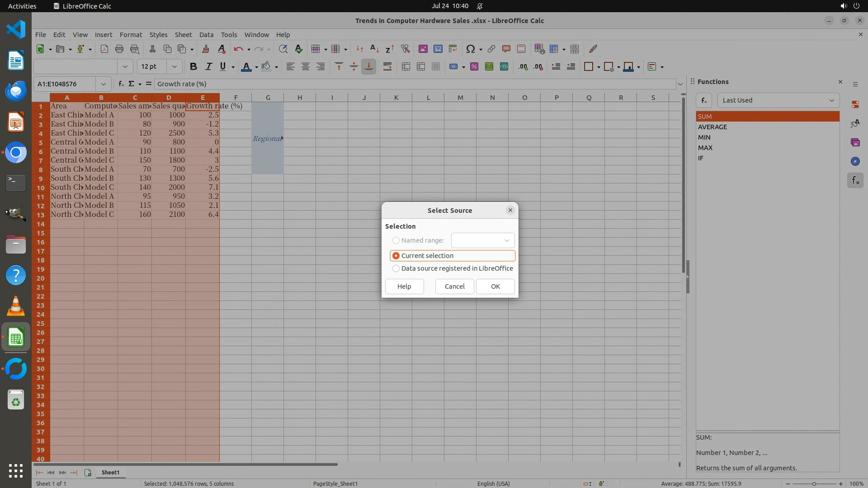Click the AutoFilter funnel icon
Image resolution: width=868 pixels, height=488 pixels.
[405, 49]
